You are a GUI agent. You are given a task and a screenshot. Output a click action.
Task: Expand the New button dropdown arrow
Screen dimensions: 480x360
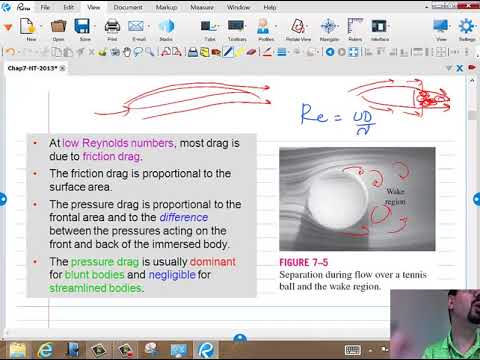41,26
